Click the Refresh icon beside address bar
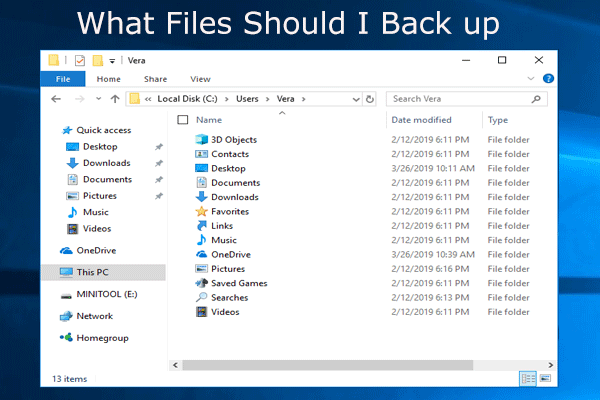This screenshot has width=600, height=400. coord(370,99)
